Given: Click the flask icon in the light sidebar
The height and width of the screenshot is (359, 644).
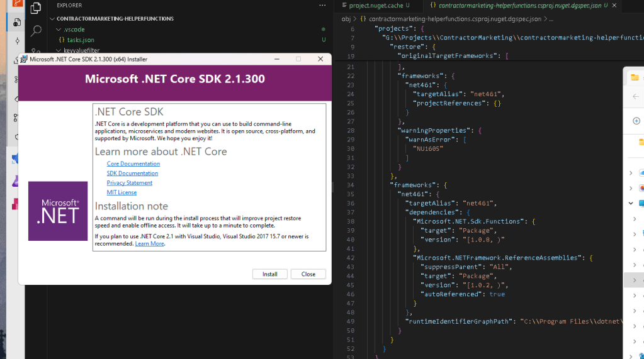Looking at the screenshot, I should (16, 181).
